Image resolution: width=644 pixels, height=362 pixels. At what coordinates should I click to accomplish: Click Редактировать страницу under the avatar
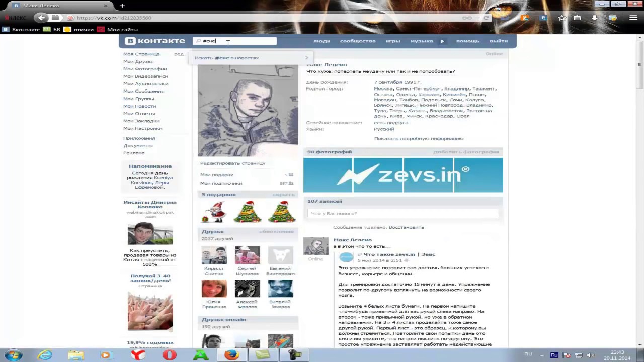pyautogui.click(x=232, y=163)
